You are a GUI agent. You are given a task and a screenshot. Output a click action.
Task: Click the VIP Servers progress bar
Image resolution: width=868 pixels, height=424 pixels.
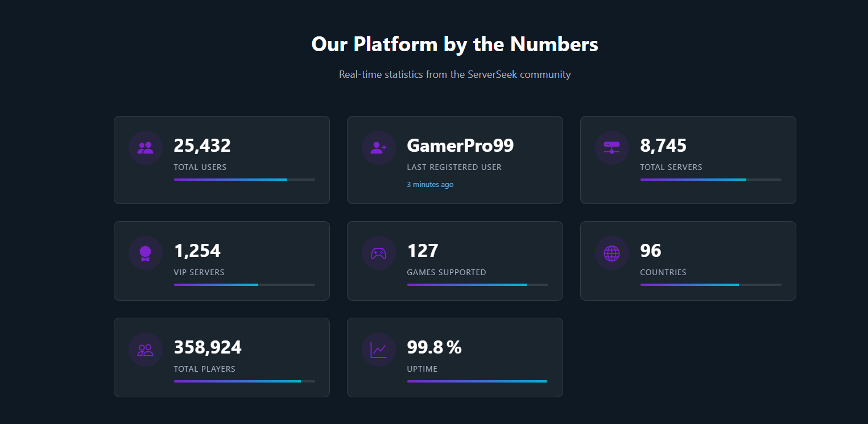point(244,285)
